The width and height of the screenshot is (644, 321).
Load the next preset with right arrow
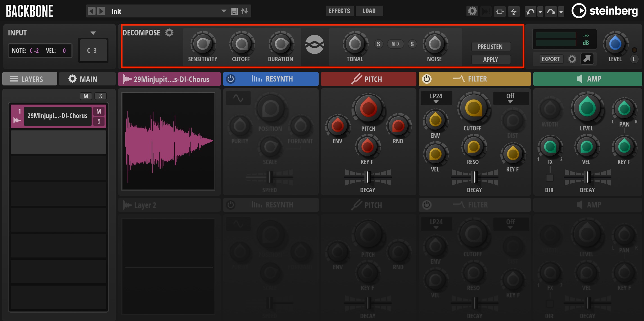click(101, 11)
